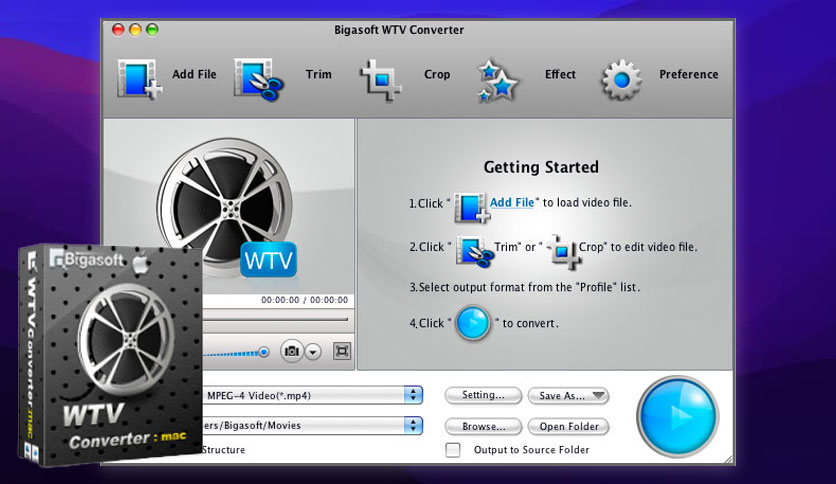This screenshot has width=836, height=484.
Task: Click the Getting Started heading
Action: pos(541,167)
